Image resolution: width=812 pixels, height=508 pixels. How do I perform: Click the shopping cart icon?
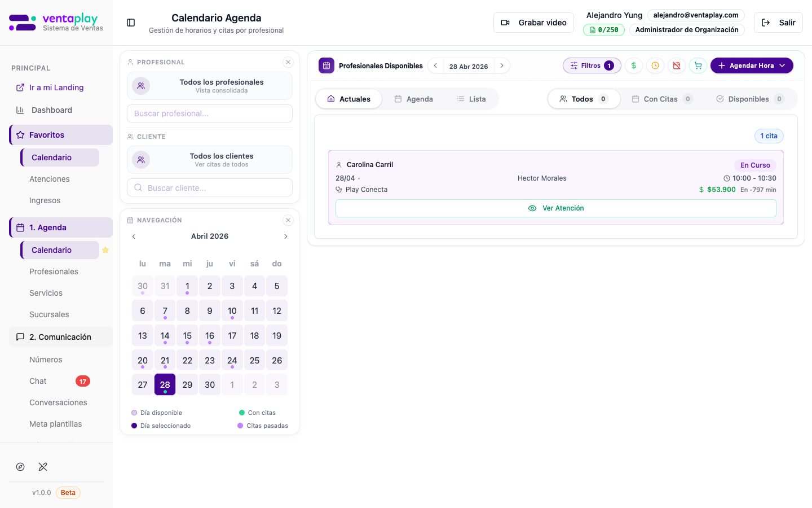[x=698, y=65]
